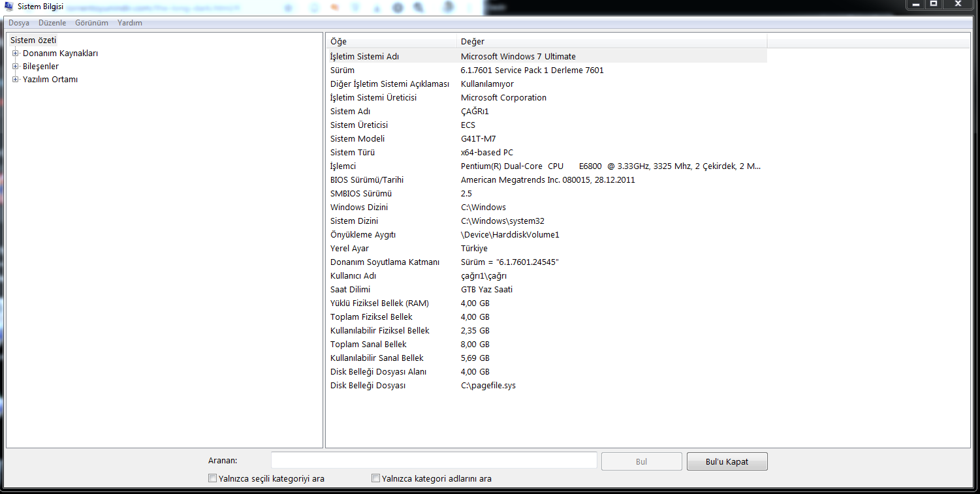Click the x64-based PC value
Screen dimensions: 980x494
pos(487,153)
